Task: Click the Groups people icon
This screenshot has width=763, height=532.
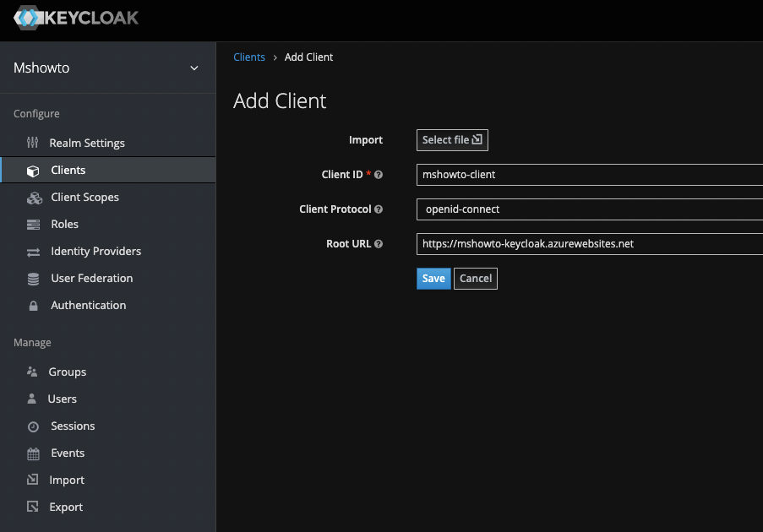Action: point(32,372)
